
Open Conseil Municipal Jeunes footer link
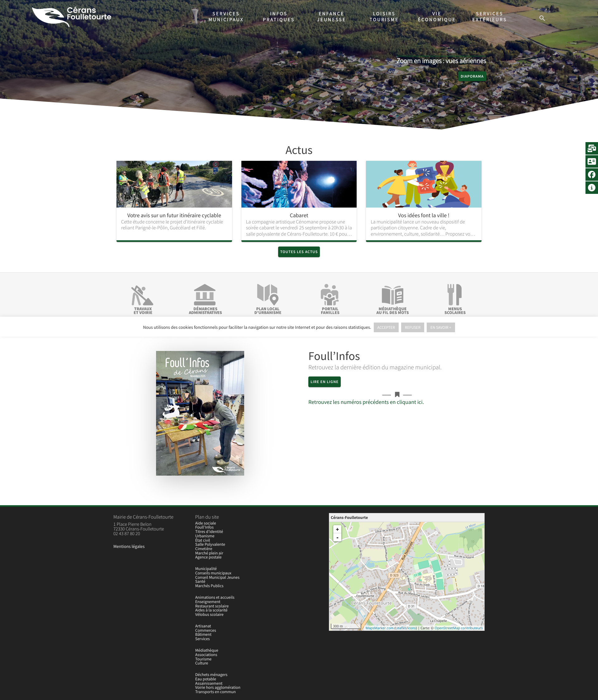[x=217, y=578]
